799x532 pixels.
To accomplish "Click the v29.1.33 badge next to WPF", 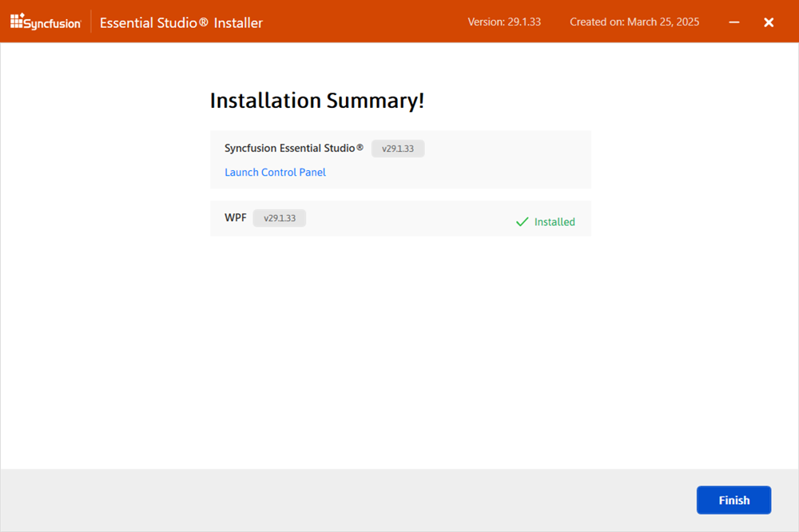I will pos(279,218).
